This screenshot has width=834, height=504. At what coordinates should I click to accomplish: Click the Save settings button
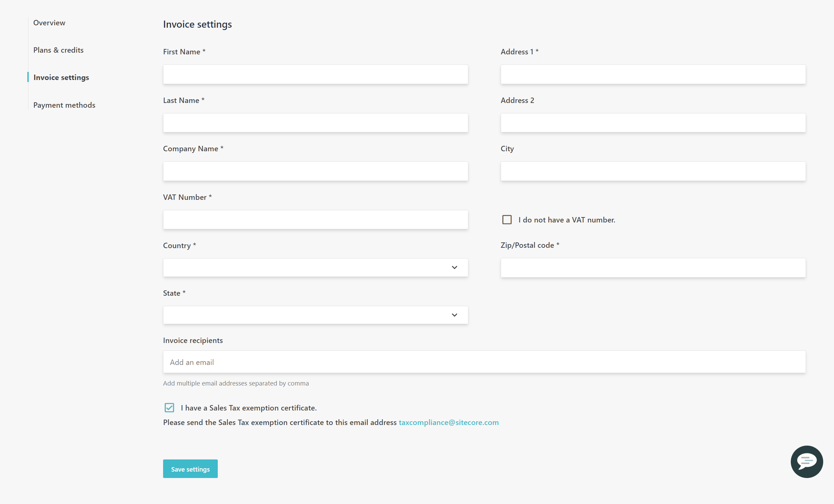(190, 469)
